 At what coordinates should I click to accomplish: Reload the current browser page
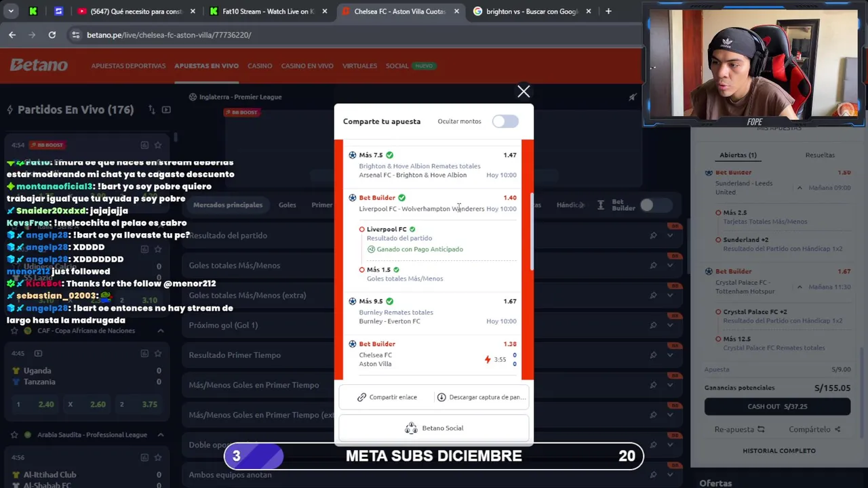coord(52,35)
